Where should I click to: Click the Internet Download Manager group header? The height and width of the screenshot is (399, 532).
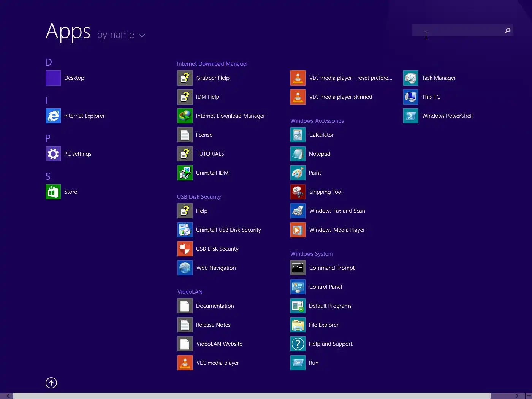click(212, 64)
